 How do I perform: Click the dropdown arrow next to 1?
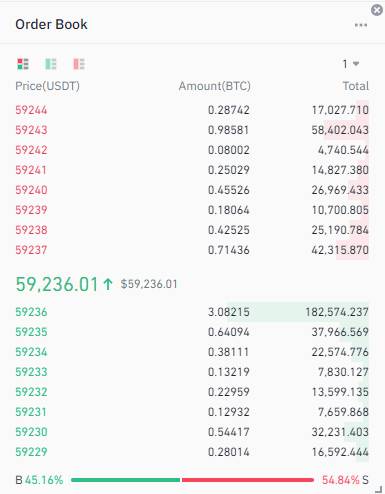click(x=356, y=64)
